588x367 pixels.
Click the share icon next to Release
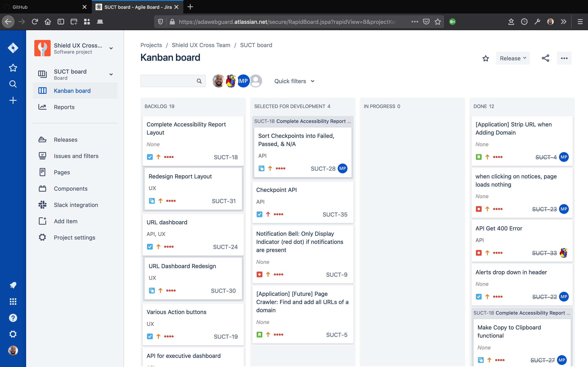point(545,58)
